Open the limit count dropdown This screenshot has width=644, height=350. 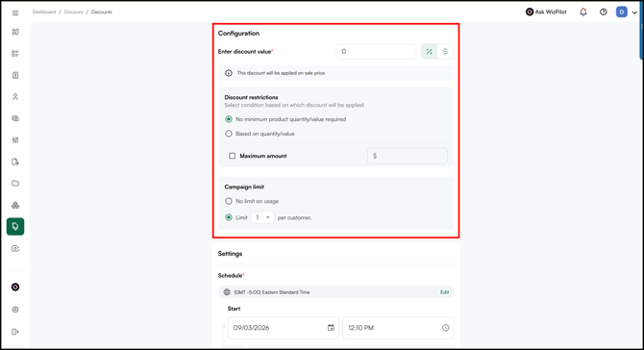point(262,217)
